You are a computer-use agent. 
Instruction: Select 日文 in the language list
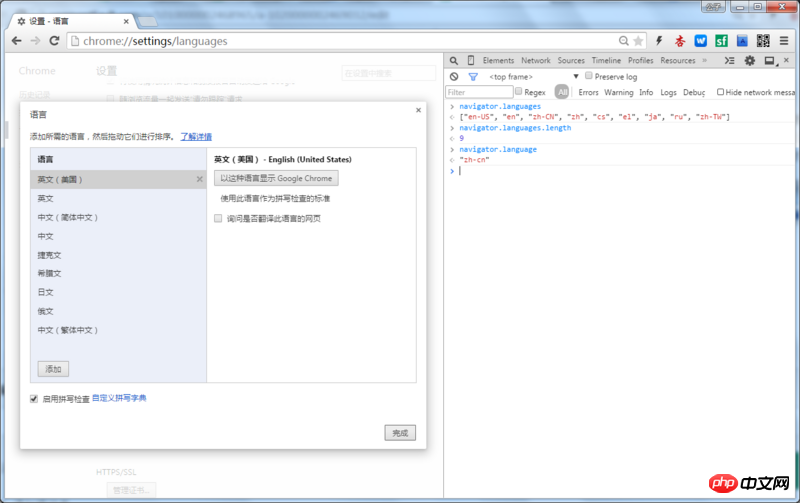coord(118,292)
